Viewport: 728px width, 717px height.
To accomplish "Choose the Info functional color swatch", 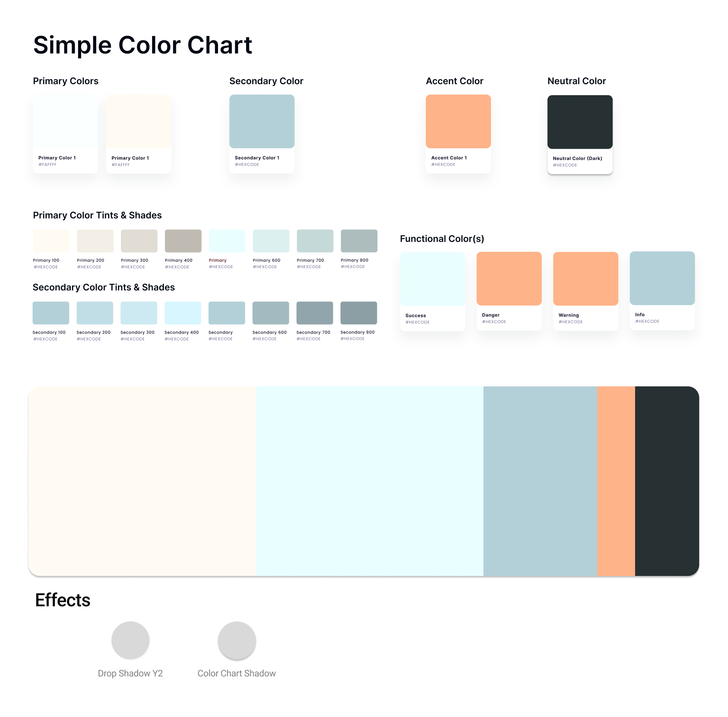I will point(662,278).
